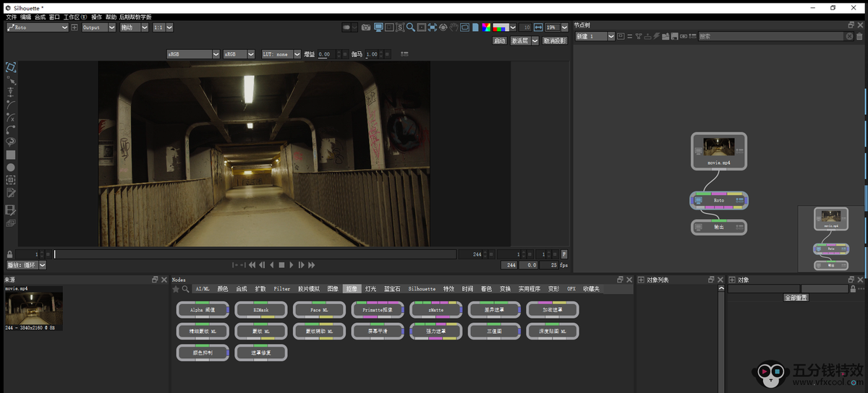Click the 取消投影 button
Image resolution: width=868 pixels, height=393 pixels.
tap(555, 41)
